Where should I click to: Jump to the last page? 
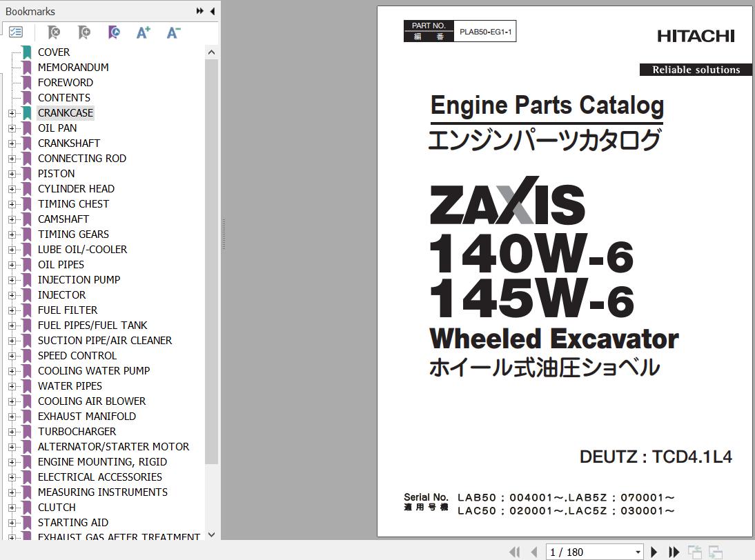[674, 552]
